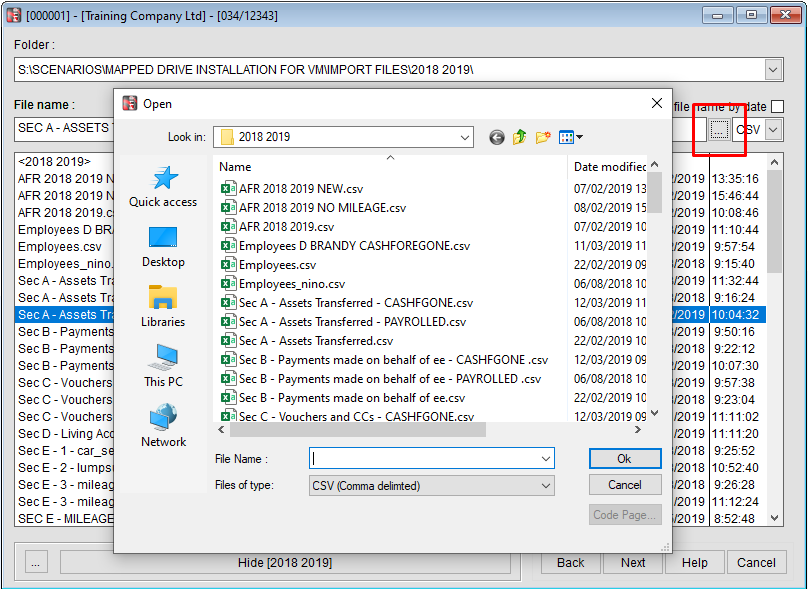Click Ok button in Open dialog
Viewport: 808px width, 589px height.
pos(625,459)
